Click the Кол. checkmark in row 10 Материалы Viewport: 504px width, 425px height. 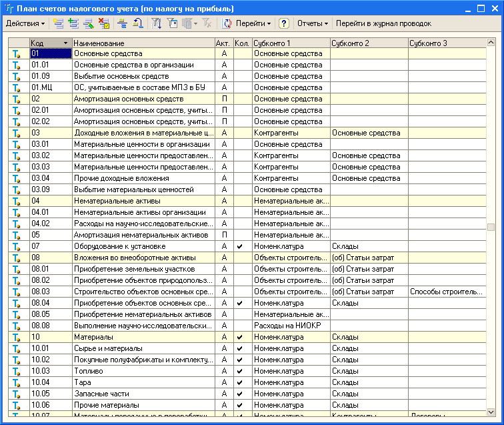tap(239, 337)
